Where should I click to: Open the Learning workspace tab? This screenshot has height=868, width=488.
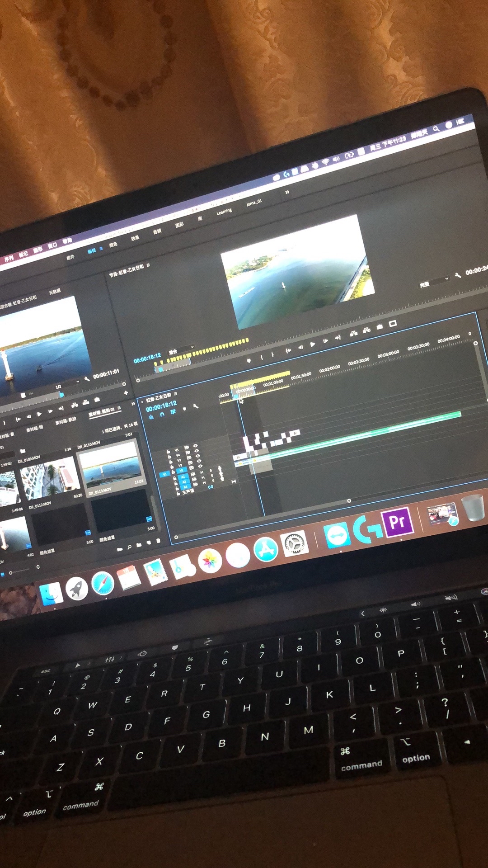point(224,212)
